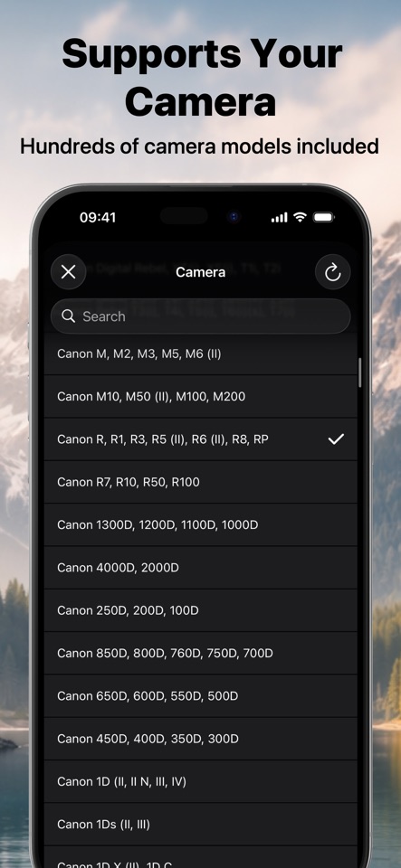This screenshot has width=401, height=868.
Task: Click the camera list scrollbar thumb
Action: (359, 373)
